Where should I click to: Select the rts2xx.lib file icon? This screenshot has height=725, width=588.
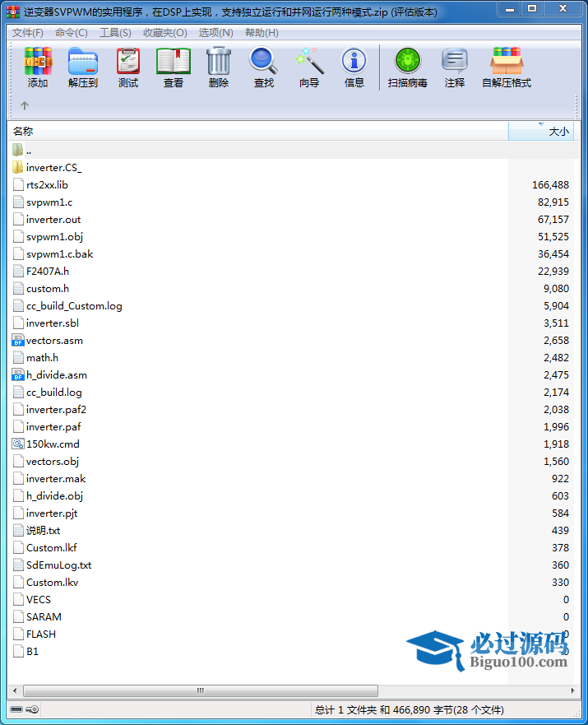(18, 184)
